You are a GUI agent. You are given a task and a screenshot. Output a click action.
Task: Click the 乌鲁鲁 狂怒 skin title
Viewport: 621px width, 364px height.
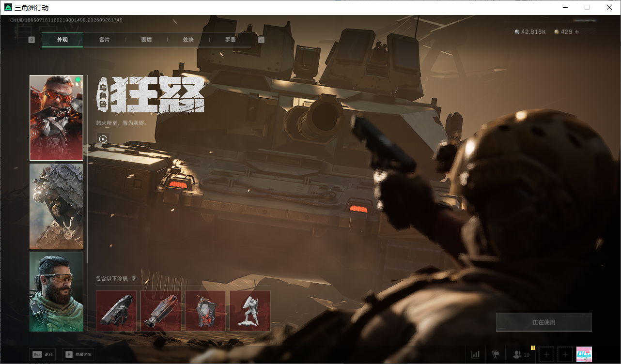pos(151,95)
